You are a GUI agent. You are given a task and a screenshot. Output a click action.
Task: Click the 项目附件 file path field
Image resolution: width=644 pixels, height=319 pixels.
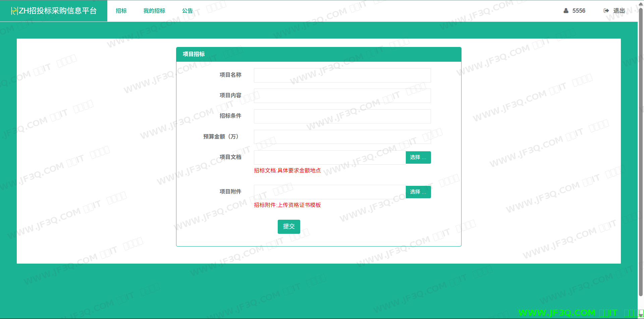330,192
